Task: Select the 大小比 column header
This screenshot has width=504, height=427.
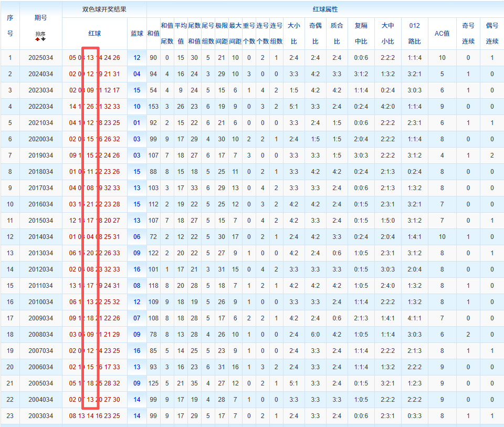Action: (294, 34)
